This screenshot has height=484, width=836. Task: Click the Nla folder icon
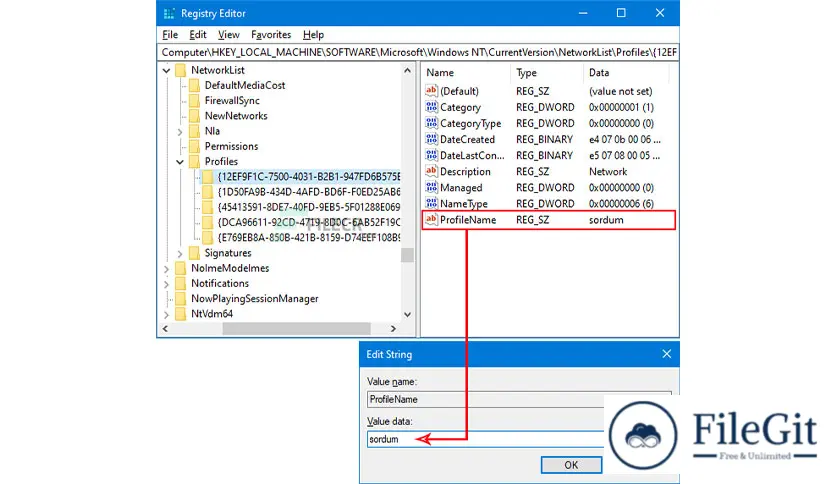click(x=195, y=131)
